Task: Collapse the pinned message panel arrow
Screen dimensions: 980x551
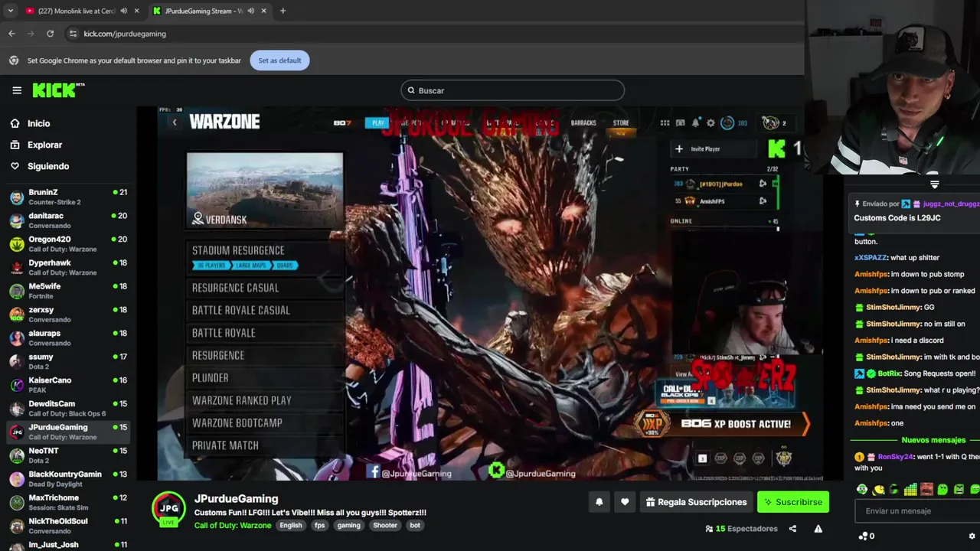Action: pyautogui.click(x=934, y=184)
